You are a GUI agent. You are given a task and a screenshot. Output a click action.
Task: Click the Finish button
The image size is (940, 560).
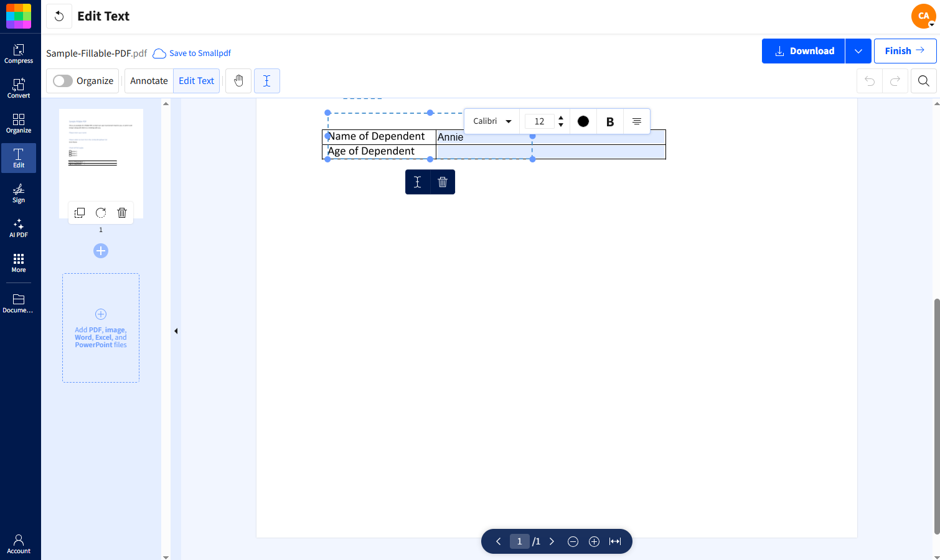(x=905, y=50)
